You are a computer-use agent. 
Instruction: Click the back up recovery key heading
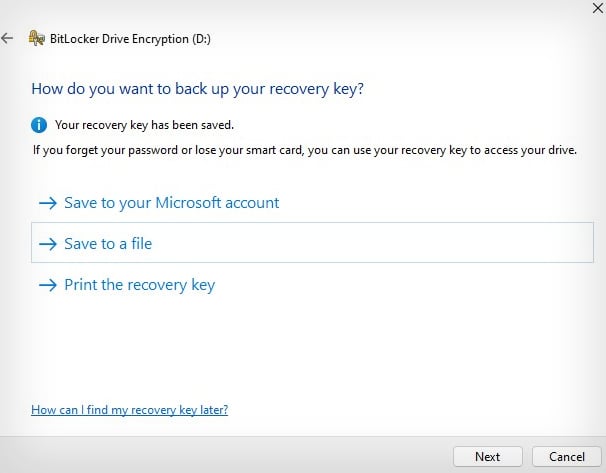pos(197,89)
